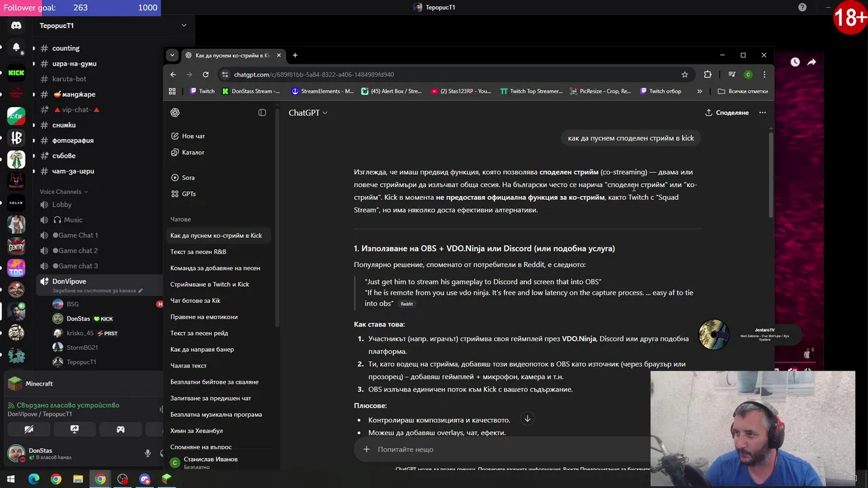
Task: Collapse the Voice Channels category
Action: pyautogui.click(x=64, y=192)
